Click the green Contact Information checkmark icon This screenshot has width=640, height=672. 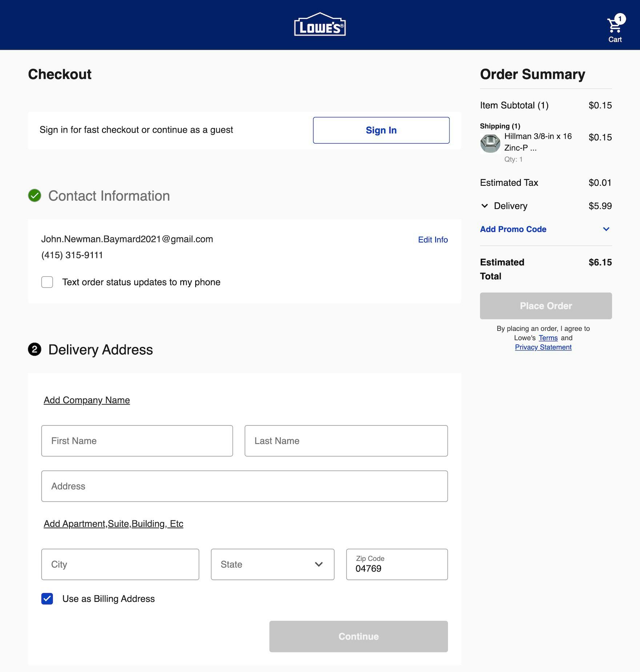[x=35, y=196]
